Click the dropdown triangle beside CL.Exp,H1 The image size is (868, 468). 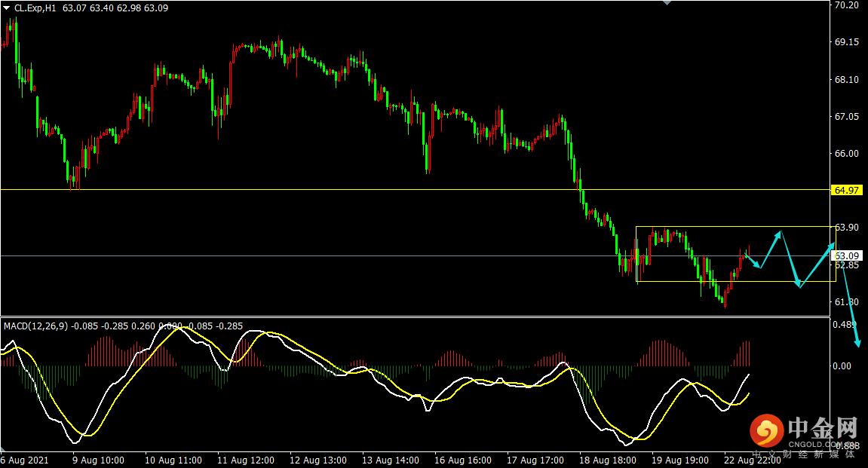(7, 8)
